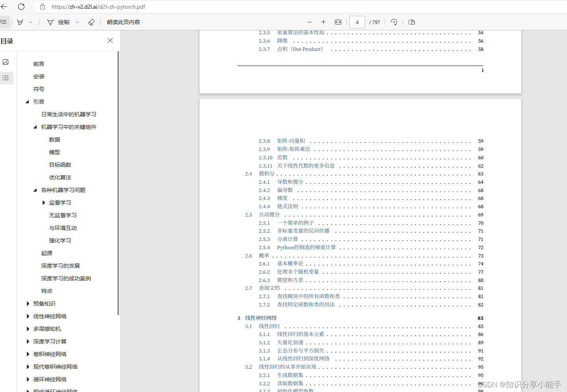Open 深度学习的发展 outline entry
The width and height of the screenshot is (567, 392).
pos(60,266)
